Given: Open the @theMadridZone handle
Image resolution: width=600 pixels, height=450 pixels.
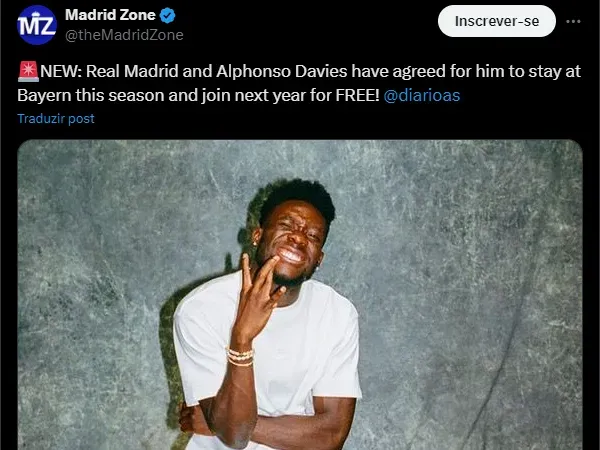Looking at the screenshot, I should (x=124, y=35).
